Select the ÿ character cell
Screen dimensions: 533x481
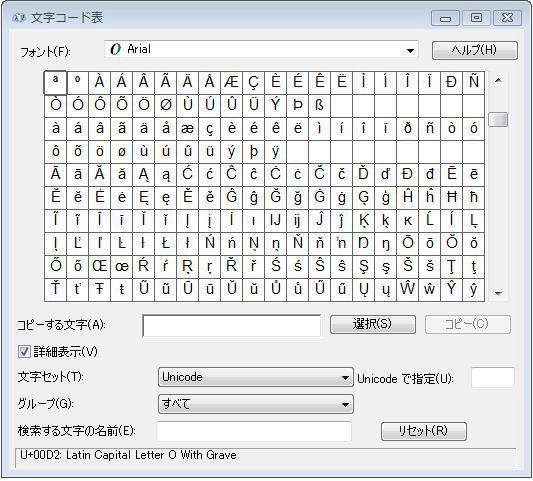point(276,151)
